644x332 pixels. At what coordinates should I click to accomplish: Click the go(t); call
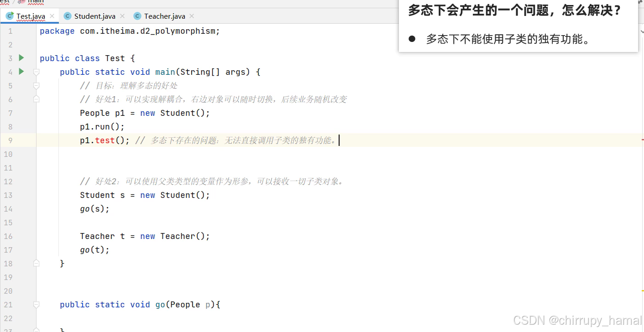pos(95,250)
